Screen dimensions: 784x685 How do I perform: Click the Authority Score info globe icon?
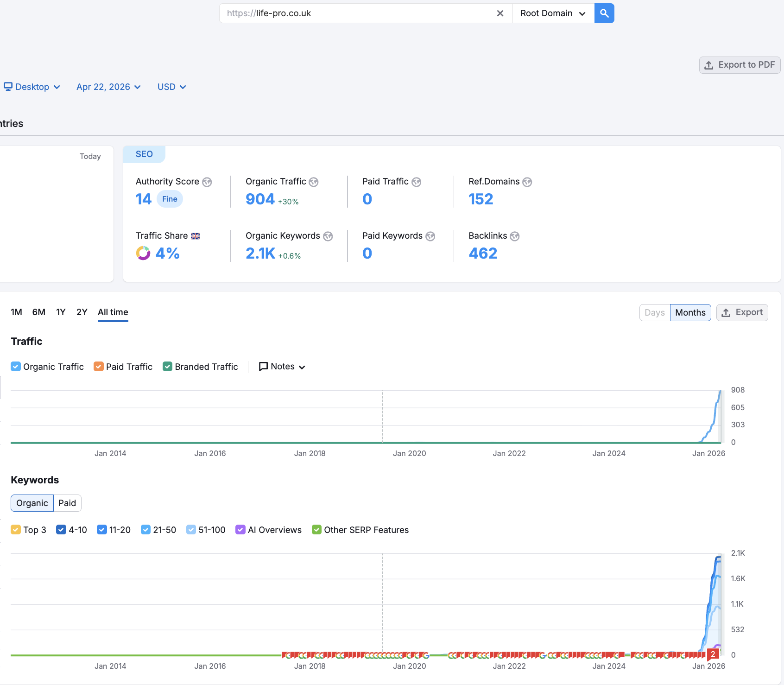(x=207, y=182)
